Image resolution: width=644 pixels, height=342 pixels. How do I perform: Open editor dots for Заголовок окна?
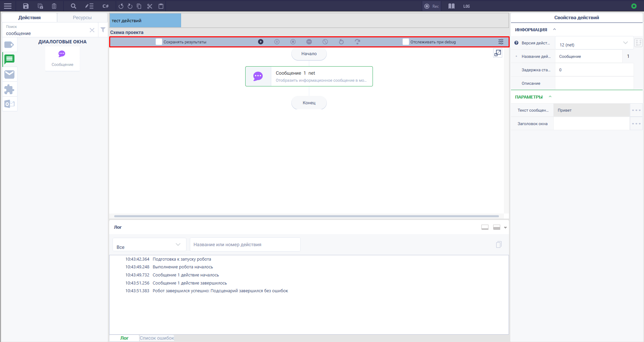click(x=636, y=124)
